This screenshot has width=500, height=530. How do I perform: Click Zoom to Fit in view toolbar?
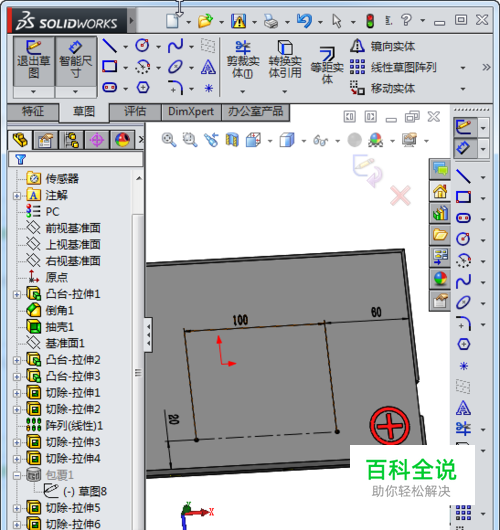pyautogui.click(x=169, y=140)
